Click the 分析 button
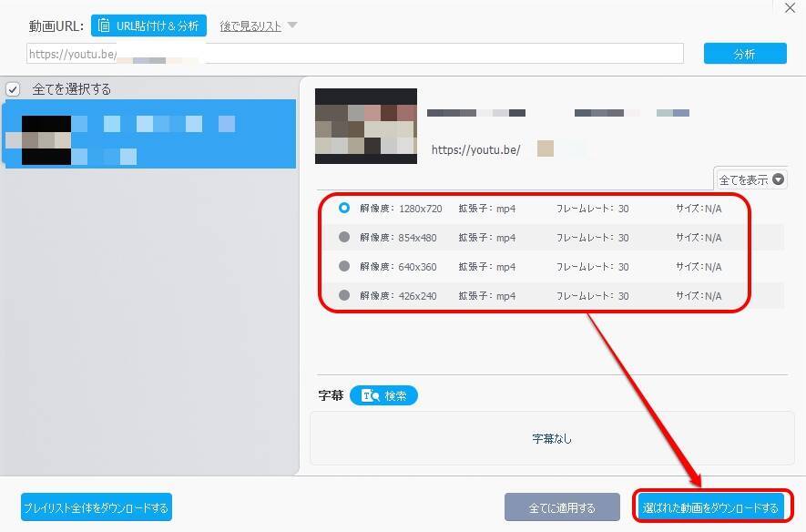This screenshot has width=806, height=532. (744, 54)
